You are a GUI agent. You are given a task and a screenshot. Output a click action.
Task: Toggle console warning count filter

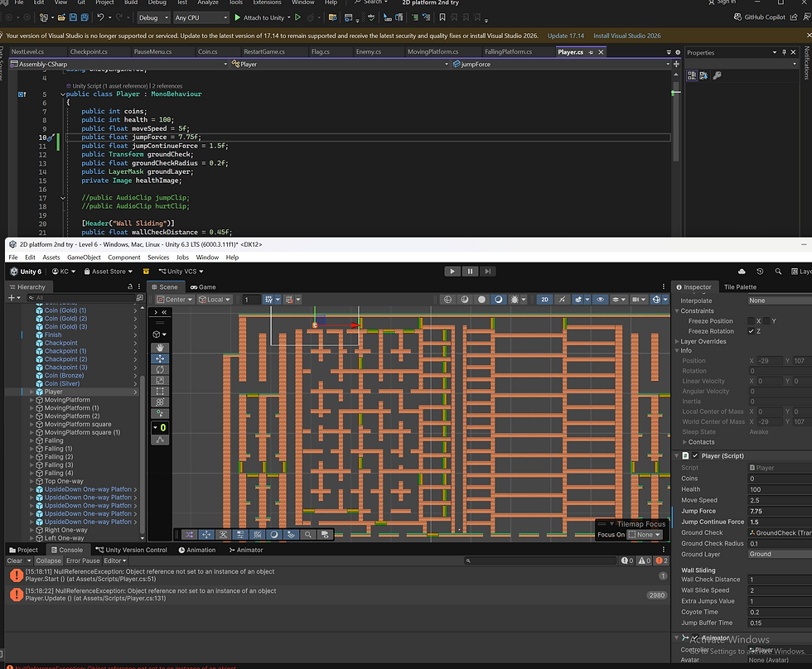[645, 561]
